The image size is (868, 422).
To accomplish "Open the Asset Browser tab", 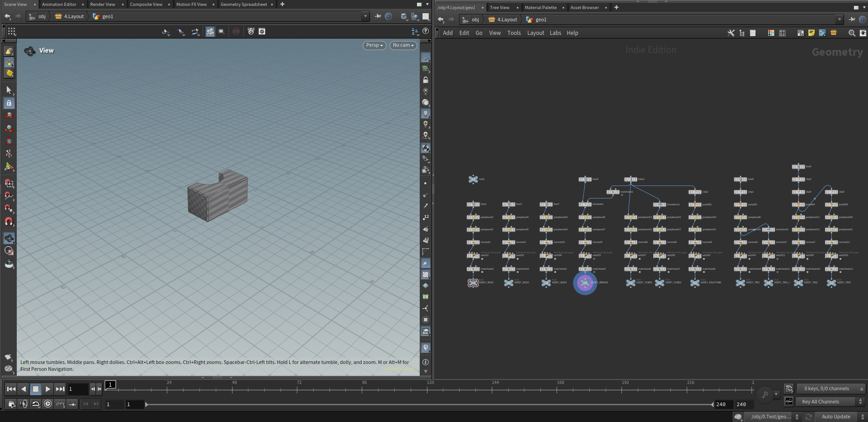I will [584, 7].
